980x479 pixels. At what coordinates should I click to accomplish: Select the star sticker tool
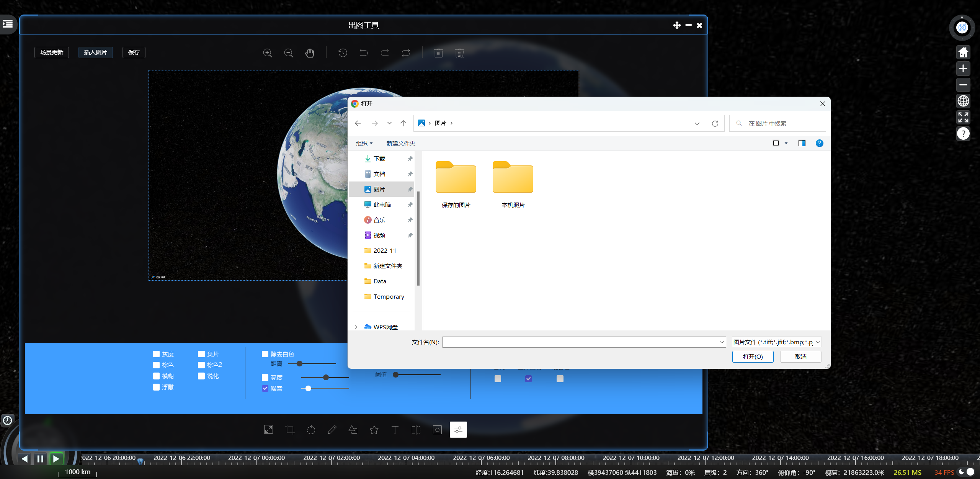click(374, 430)
